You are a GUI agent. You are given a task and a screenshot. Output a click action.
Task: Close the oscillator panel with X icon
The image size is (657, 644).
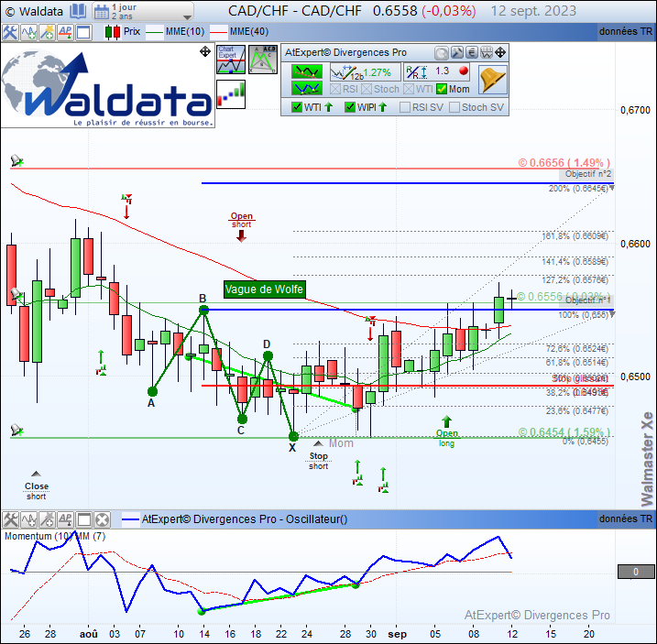tap(102, 520)
